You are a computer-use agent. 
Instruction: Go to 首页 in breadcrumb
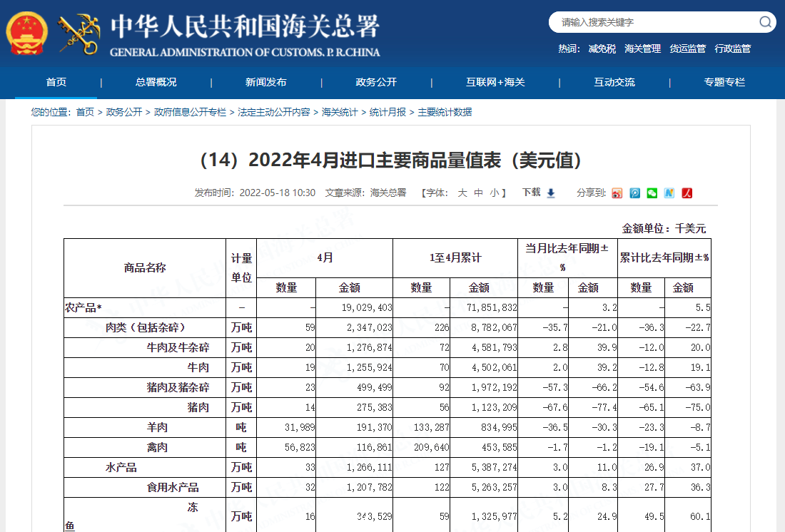[x=85, y=112]
